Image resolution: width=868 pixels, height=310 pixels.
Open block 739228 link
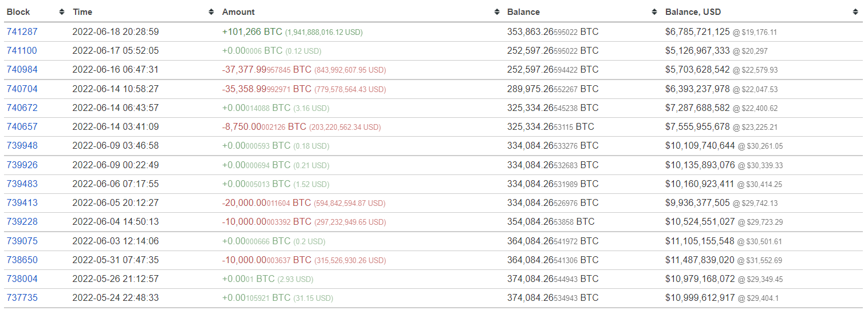tap(22, 222)
